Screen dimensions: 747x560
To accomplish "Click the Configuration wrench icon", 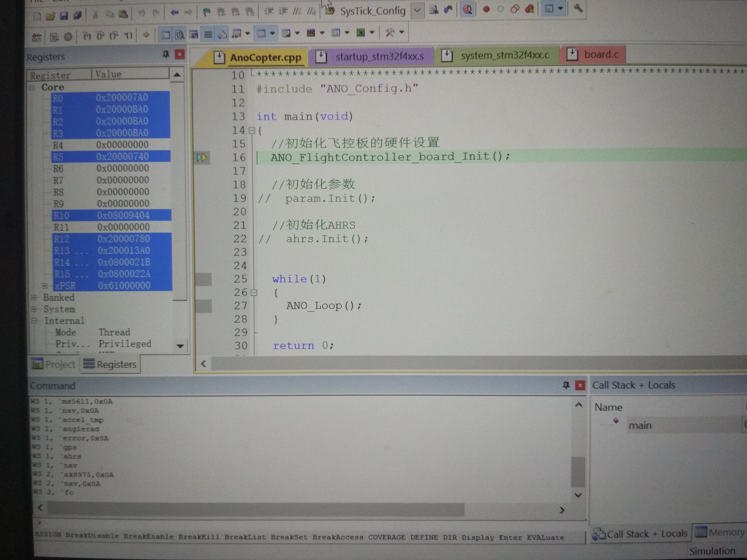I will coord(578,8).
